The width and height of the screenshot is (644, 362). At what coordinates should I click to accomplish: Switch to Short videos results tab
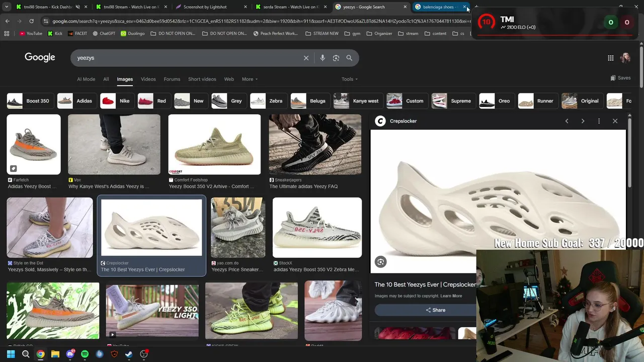pos(202,79)
